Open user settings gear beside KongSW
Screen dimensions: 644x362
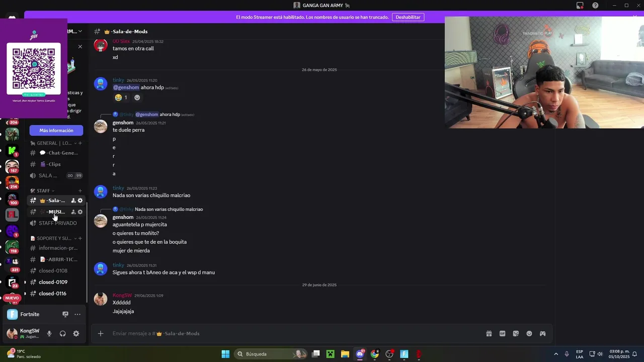76,333
